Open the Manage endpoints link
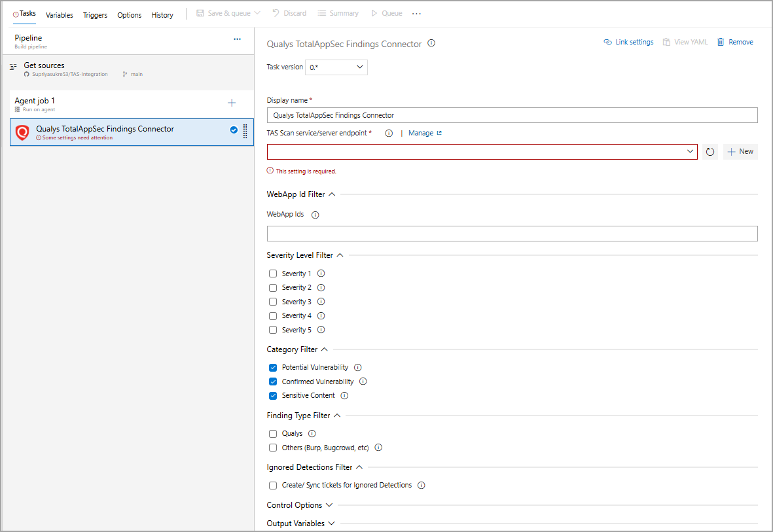773x532 pixels. click(x=424, y=133)
